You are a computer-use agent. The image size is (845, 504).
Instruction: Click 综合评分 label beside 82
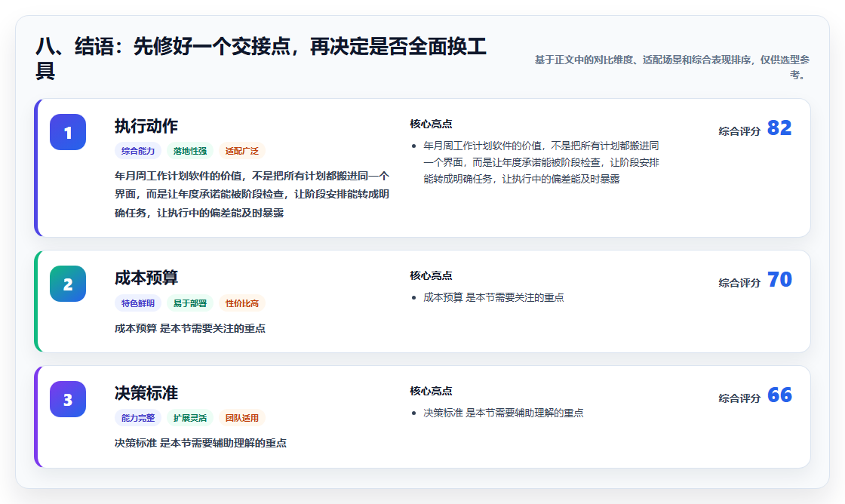point(739,131)
